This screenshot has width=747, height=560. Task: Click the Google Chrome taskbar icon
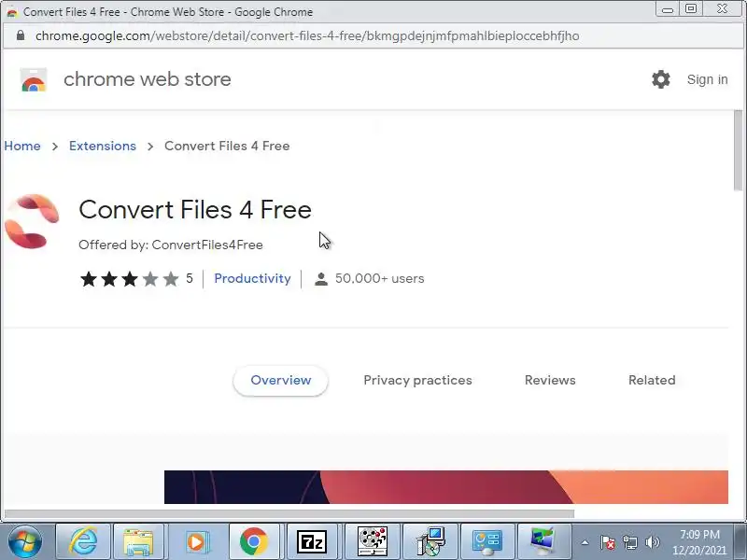pos(253,541)
